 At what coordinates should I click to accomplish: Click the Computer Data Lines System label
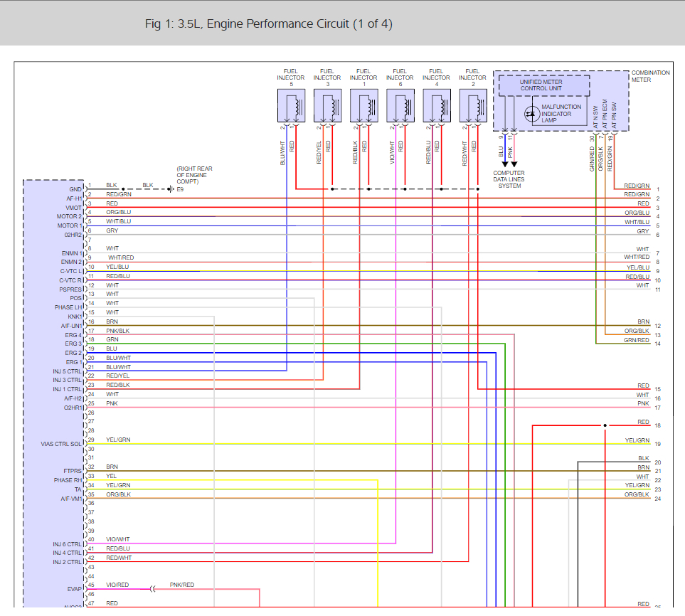click(x=509, y=179)
